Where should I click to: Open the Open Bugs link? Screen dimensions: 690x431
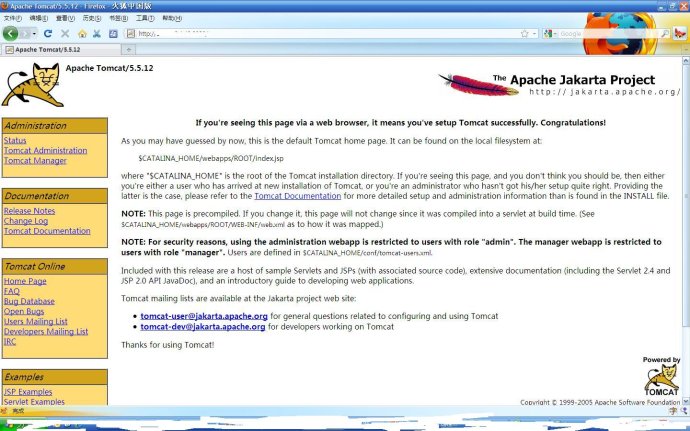[24, 311]
